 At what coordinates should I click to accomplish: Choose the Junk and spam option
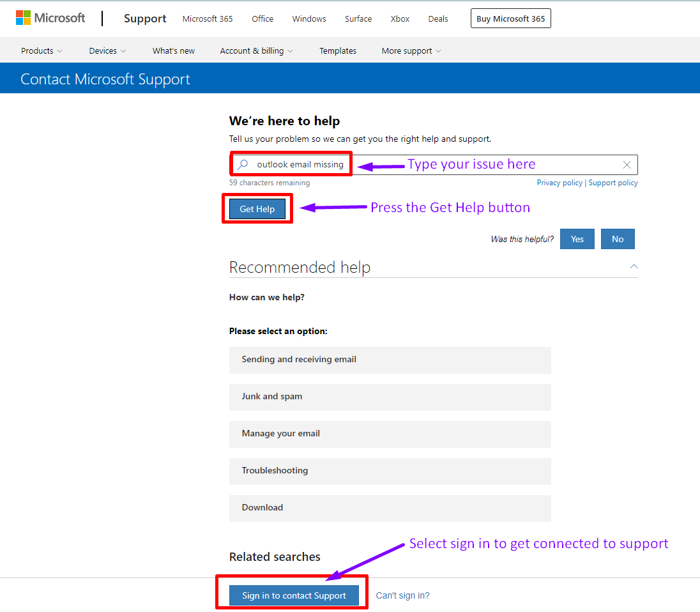click(390, 397)
